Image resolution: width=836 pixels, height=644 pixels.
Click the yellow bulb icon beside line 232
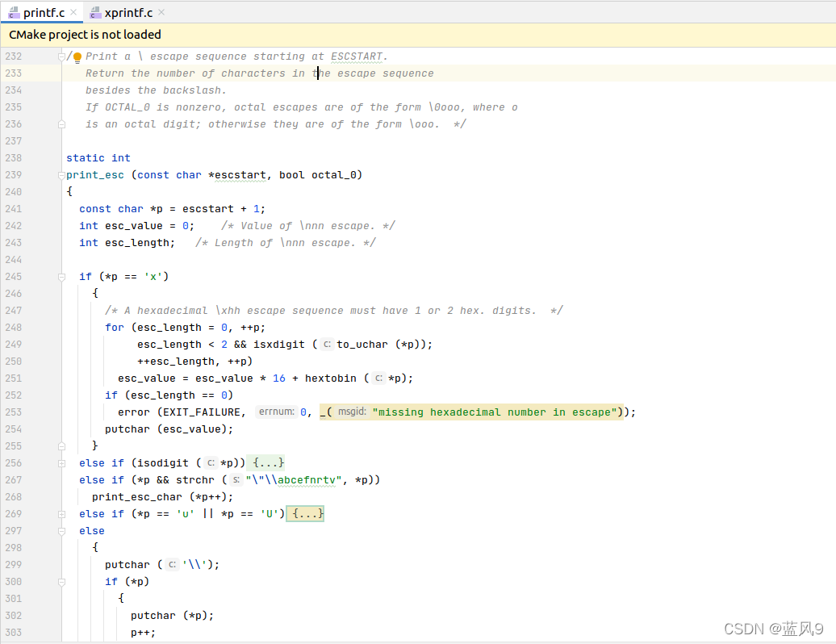(x=77, y=56)
